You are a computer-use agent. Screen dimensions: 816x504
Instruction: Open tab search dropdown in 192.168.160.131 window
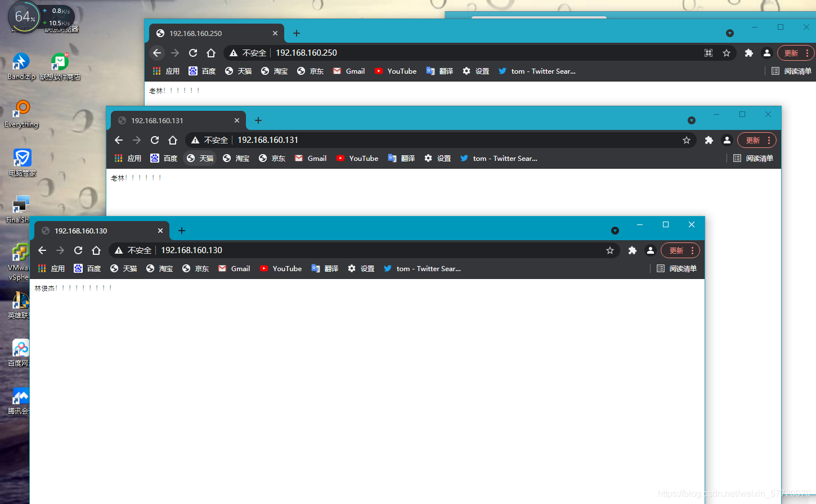pyautogui.click(x=692, y=120)
